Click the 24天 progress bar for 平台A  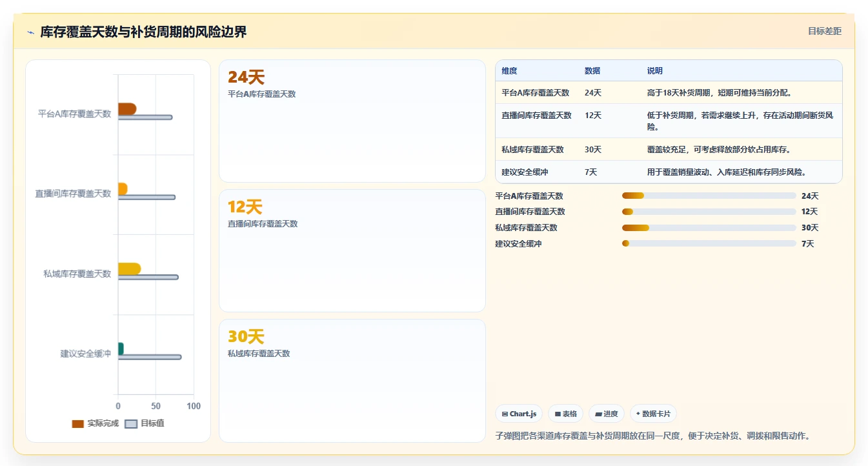pos(709,196)
